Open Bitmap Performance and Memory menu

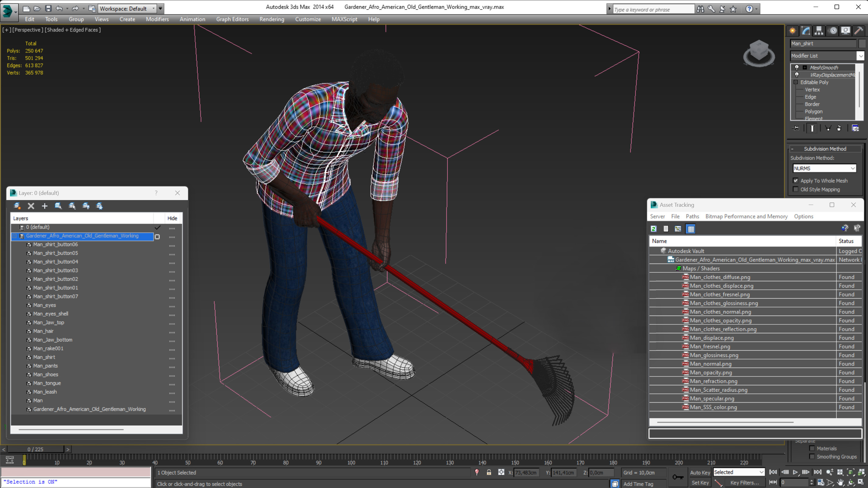pyautogui.click(x=746, y=216)
